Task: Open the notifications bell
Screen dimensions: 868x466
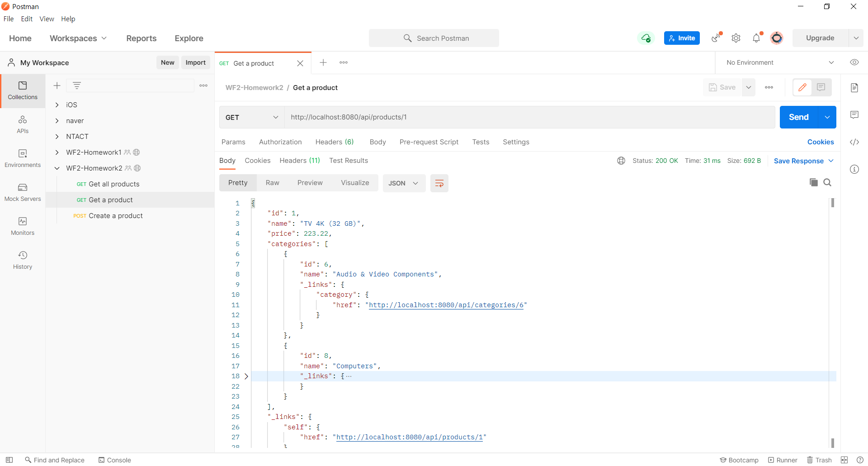Action: 756,38
